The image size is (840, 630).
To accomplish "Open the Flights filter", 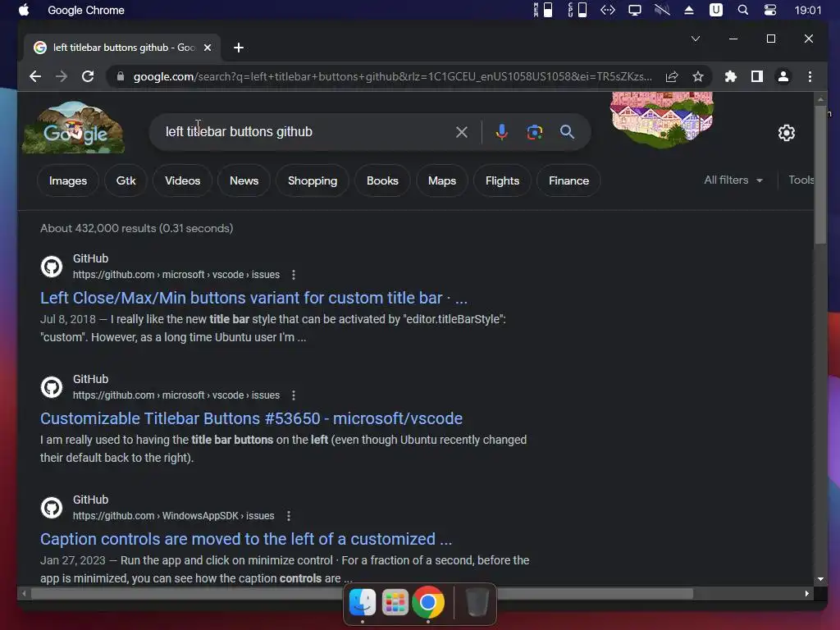I will click(x=503, y=180).
